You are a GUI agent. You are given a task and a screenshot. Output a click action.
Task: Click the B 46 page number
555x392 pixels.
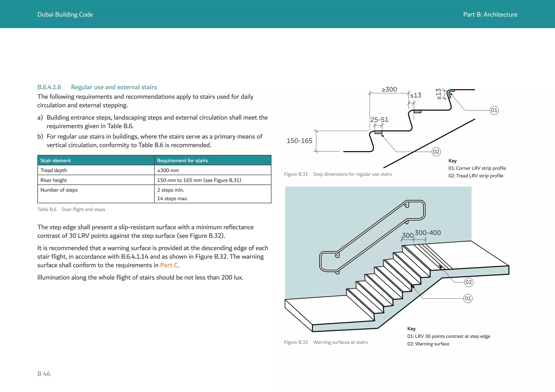44,374
